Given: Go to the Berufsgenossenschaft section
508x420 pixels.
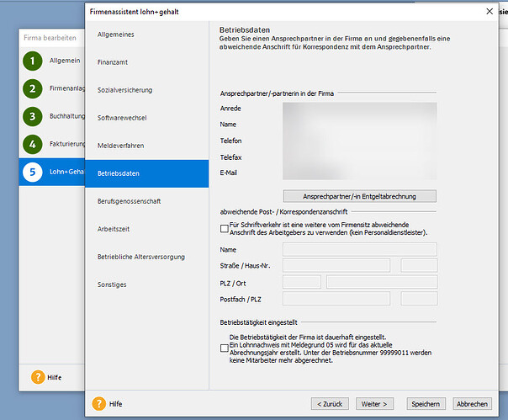Looking at the screenshot, I should 146,201.
